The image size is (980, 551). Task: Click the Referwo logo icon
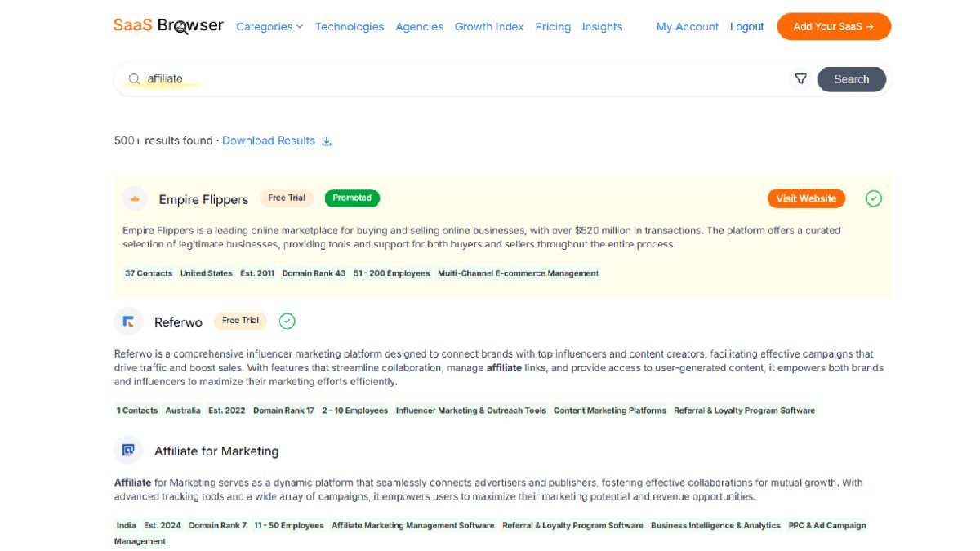[x=128, y=322]
